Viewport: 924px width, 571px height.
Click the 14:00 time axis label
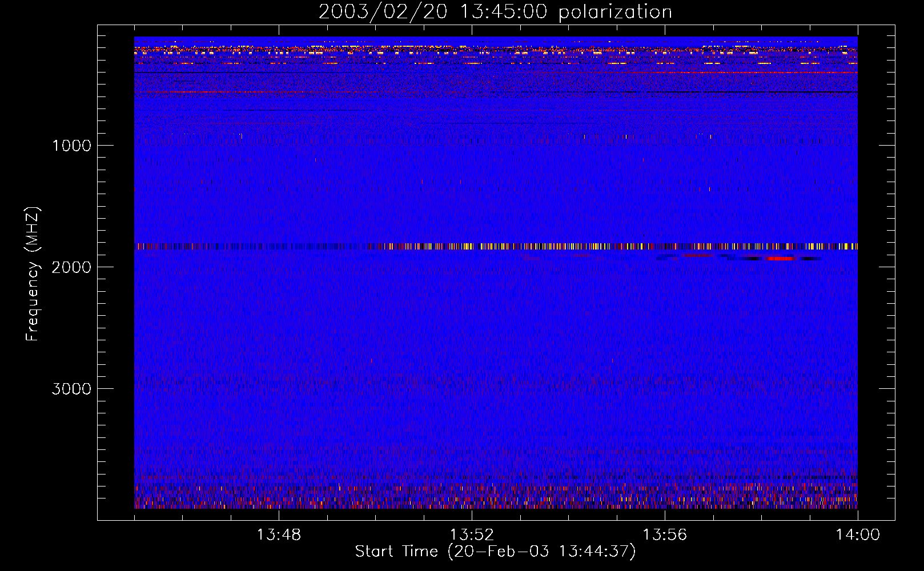pyautogui.click(x=858, y=535)
